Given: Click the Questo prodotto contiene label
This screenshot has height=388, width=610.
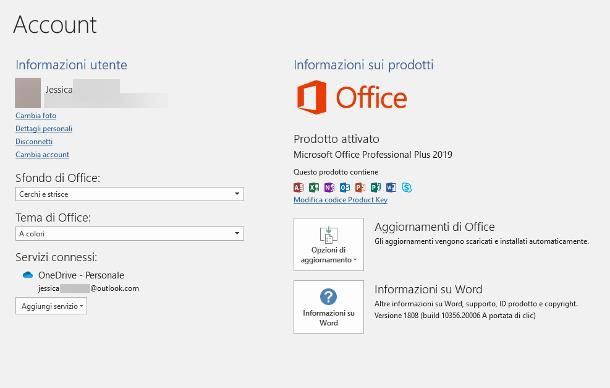Looking at the screenshot, I should (x=336, y=172).
